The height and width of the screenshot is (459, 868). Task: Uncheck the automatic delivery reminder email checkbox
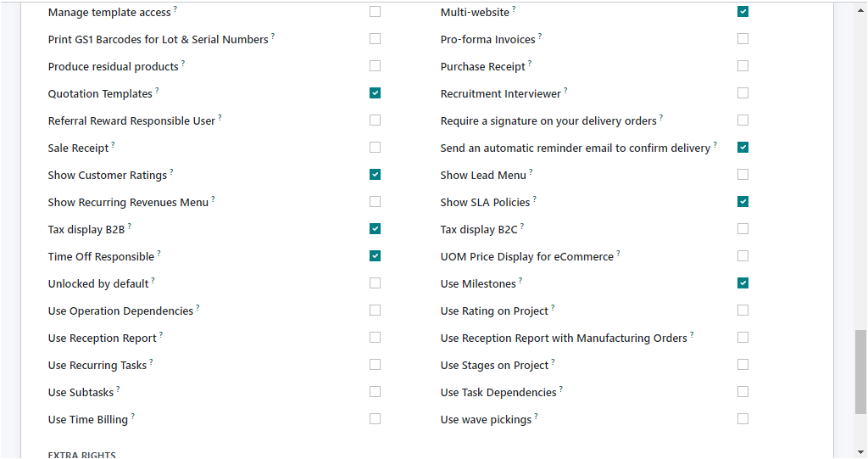[x=743, y=148]
